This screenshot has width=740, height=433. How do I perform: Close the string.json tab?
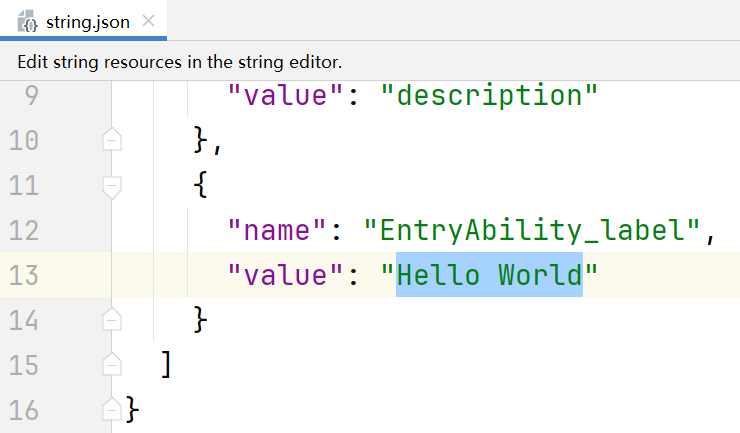[149, 21]
